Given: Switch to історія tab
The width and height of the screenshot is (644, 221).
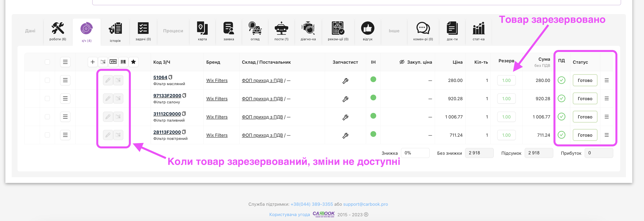Looking at the screenshot, I should 115,31.
